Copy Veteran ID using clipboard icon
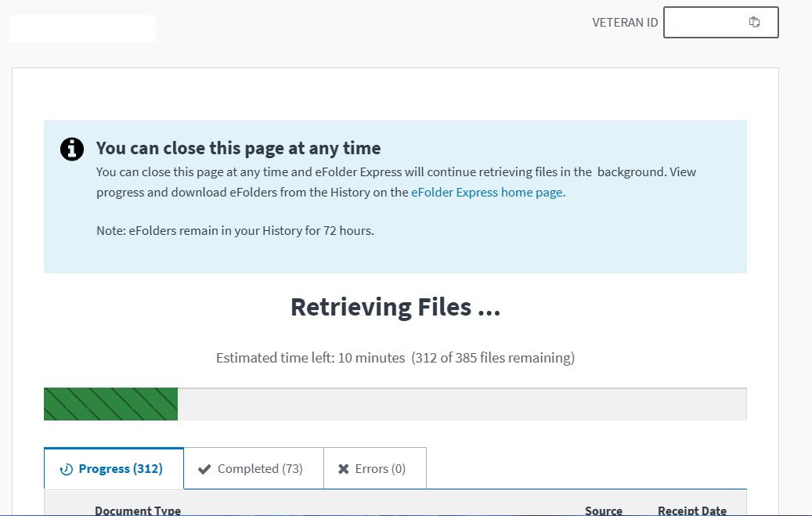This screenshot has height=516, width=812. (755, 22)
